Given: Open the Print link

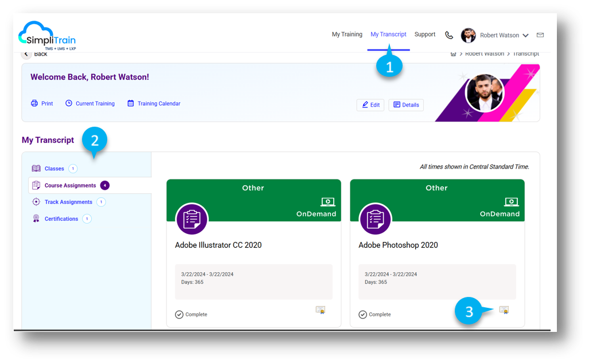Looking at the screenshot, I should coord(42,104).
